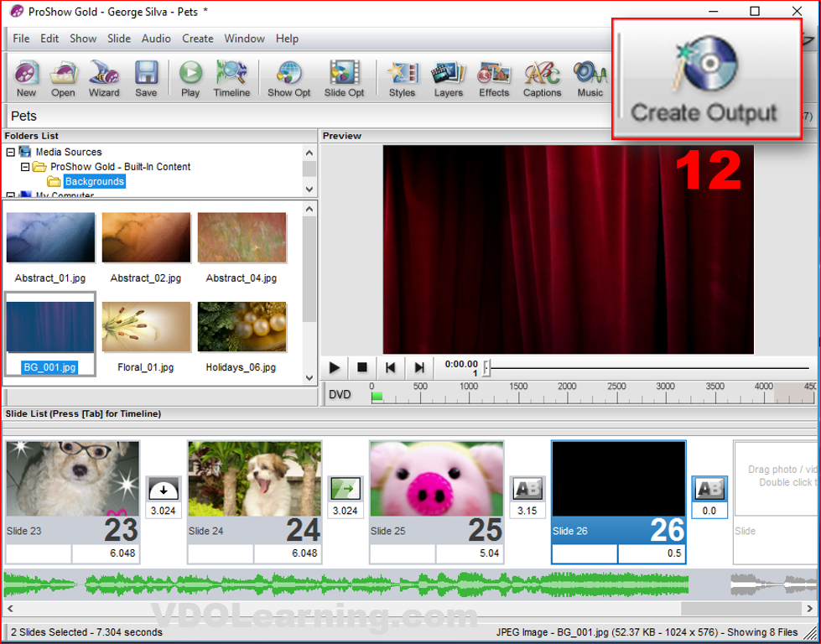The height and width of the screenshot is (644, 821).
Task: Open the Effects tool
Action: (x=494, y=79)
